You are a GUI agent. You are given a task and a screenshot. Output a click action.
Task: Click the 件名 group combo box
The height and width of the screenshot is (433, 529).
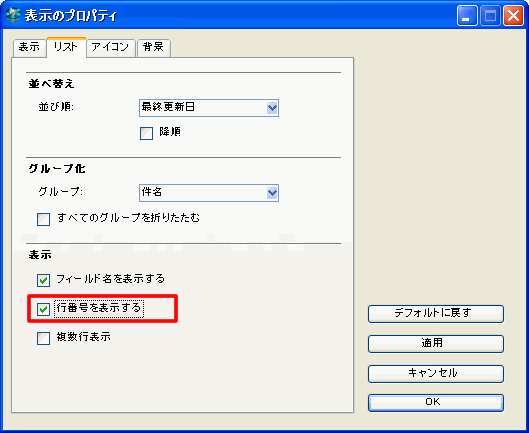[x=209, y=193]
